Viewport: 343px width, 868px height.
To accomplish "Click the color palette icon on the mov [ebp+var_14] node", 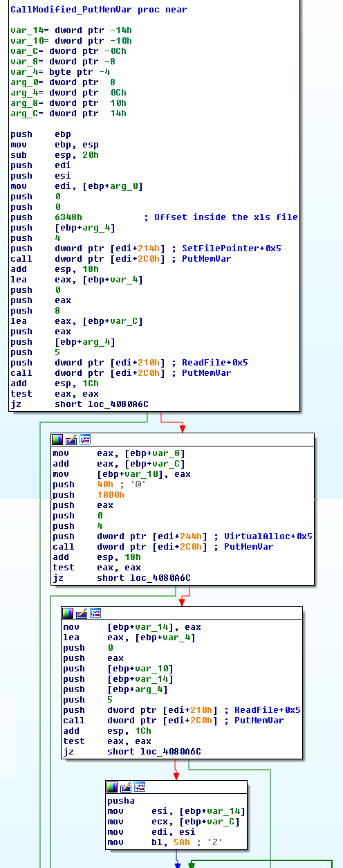I will 68,613.
